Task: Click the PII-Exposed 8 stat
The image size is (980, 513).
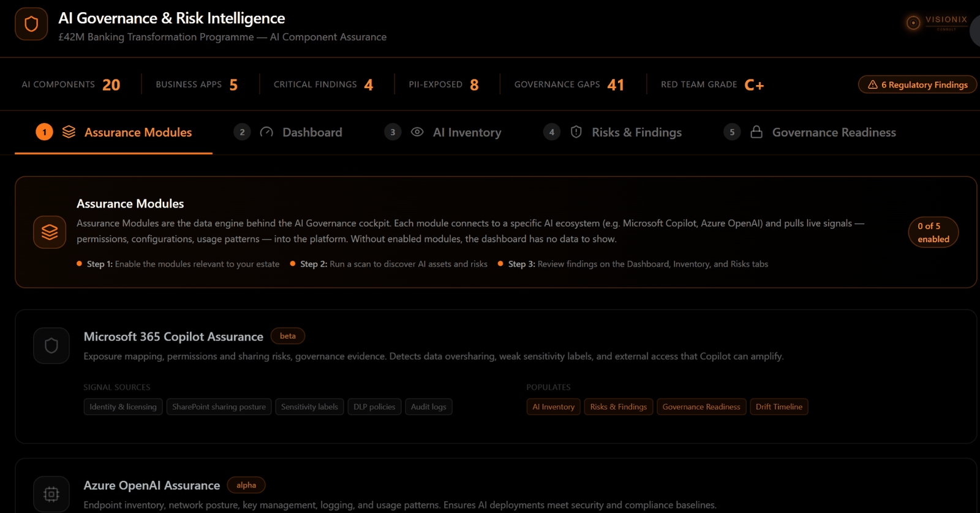Action: point(444,84)
